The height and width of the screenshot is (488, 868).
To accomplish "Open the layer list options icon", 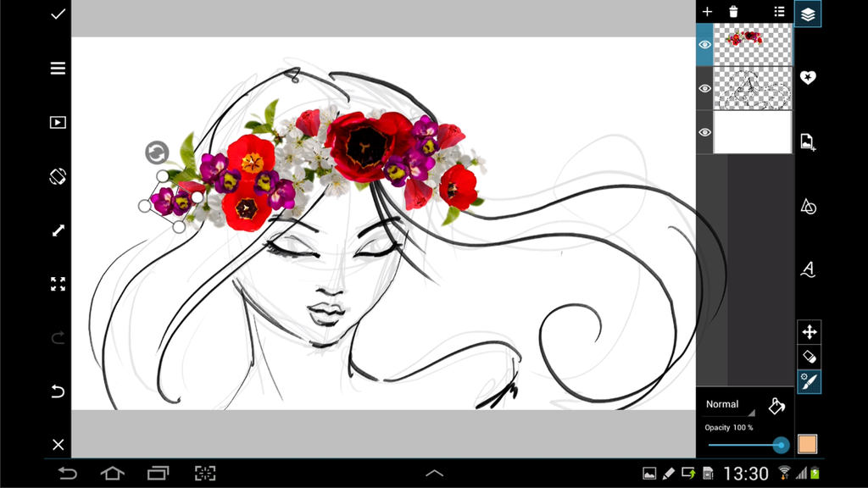I will pos(780,12).
